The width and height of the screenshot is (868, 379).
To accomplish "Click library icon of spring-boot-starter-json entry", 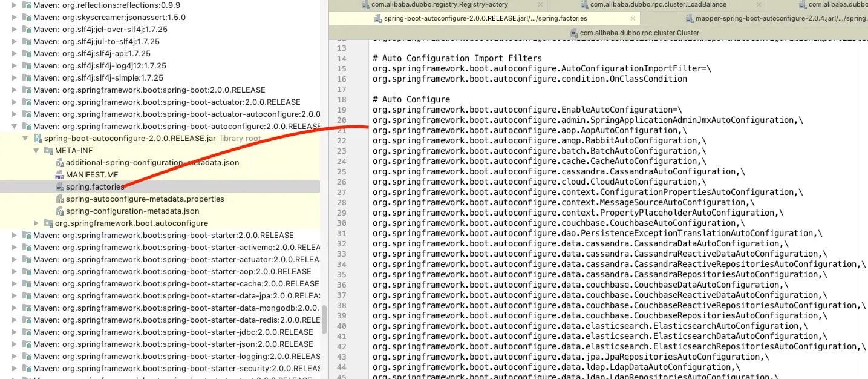I will pyautogui.click(x=27, y=344).
